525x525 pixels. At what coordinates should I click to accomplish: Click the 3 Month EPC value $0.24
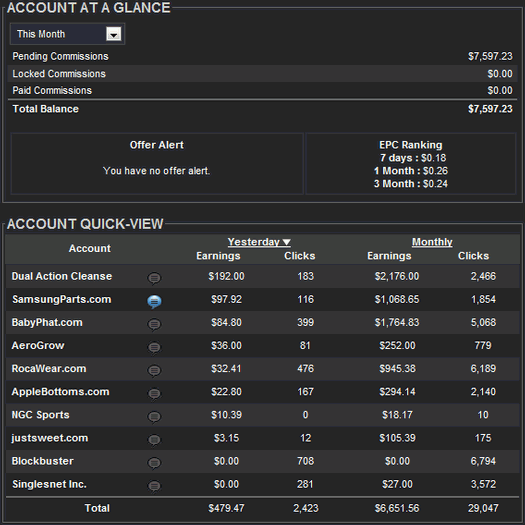(x=435, y=184)
